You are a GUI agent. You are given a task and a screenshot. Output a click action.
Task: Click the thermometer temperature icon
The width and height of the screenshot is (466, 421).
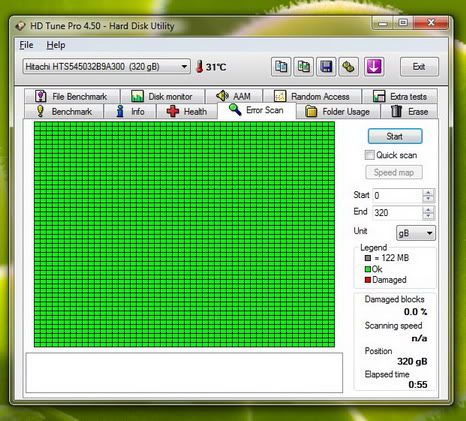pyautogui.click(x=200, y=67)
